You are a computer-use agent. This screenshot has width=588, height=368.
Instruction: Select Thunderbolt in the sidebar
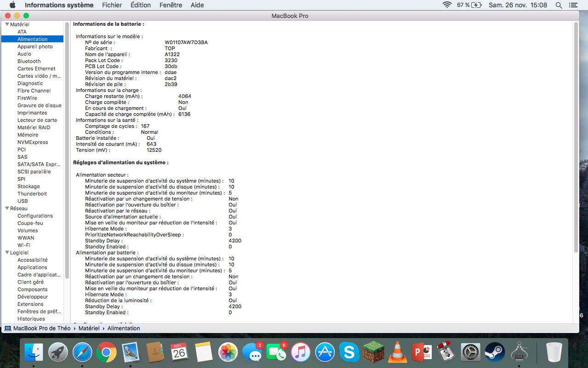[x=32, y=194]
